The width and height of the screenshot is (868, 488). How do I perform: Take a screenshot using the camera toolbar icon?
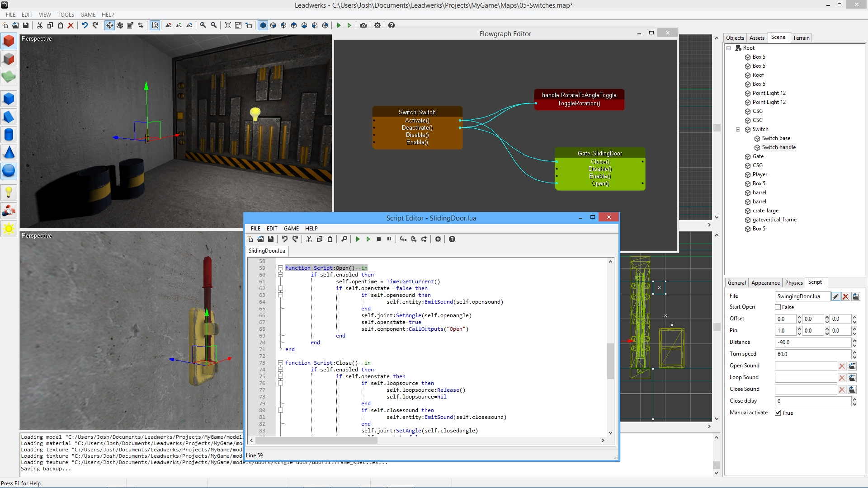point(363,25)
